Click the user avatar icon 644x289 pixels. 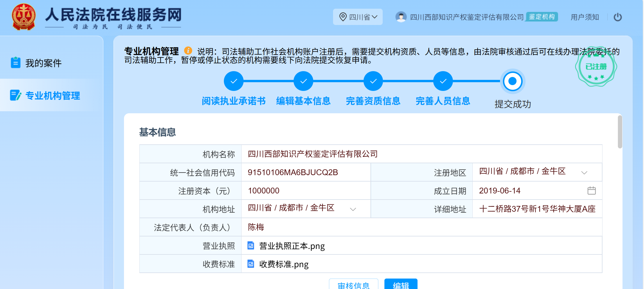click(x=401, y=17)
